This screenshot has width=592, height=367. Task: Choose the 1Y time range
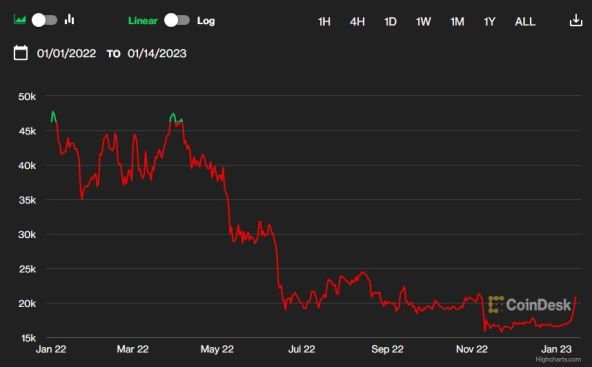pos(489,22)
